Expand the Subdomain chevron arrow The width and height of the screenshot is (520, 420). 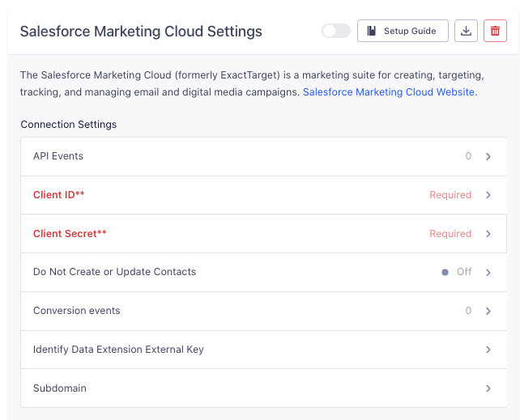(488, 388)
